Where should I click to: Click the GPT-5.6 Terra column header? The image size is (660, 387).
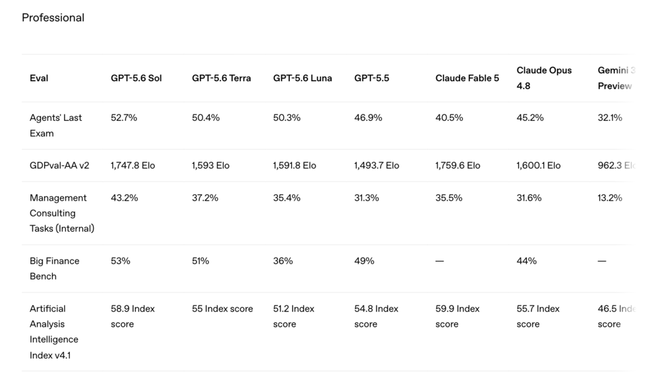coord(221,78)
